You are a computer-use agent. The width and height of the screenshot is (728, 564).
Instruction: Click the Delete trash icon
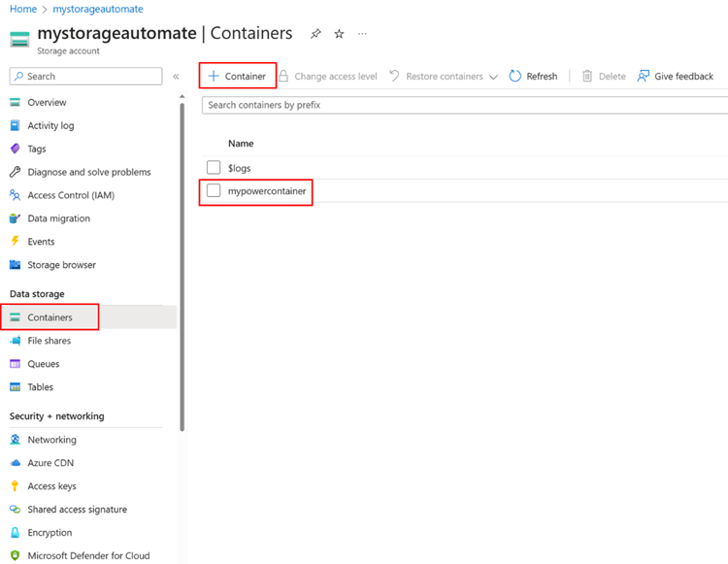click(587, 76)
